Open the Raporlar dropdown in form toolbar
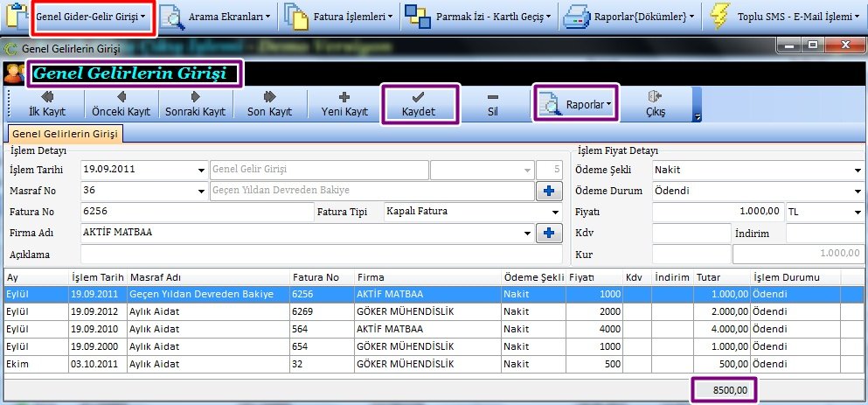 [x=576, y=104]
